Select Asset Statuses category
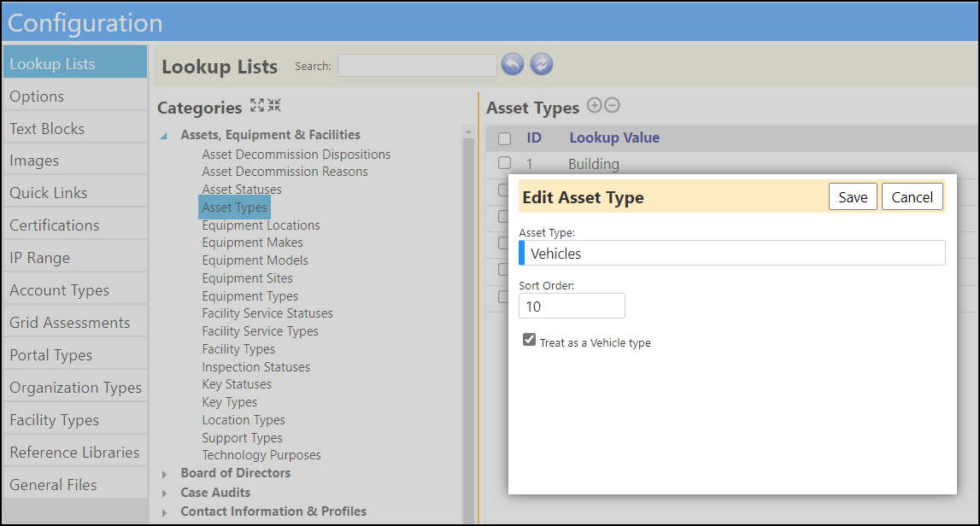Screen dimensions: 980x526 point(242,190)
